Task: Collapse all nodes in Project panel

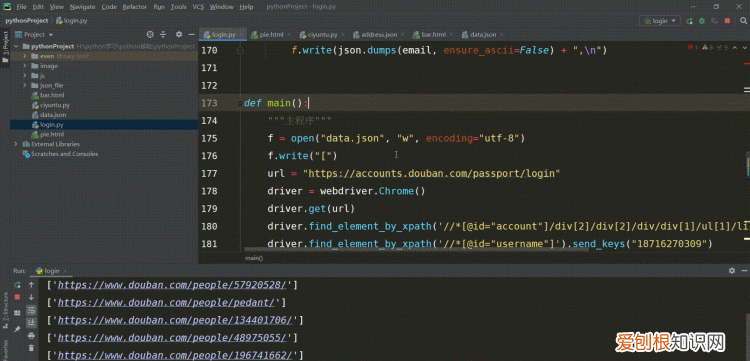Action: tap(163, 34)
